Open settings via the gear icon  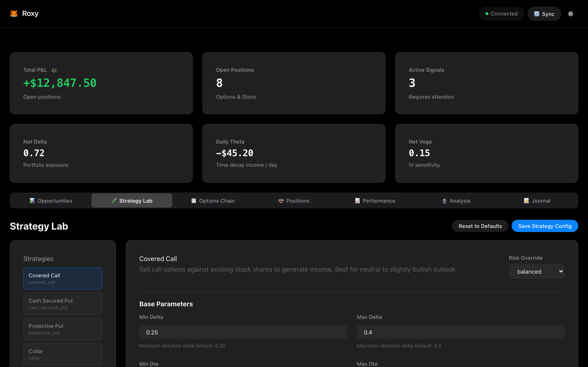point(570,14)
